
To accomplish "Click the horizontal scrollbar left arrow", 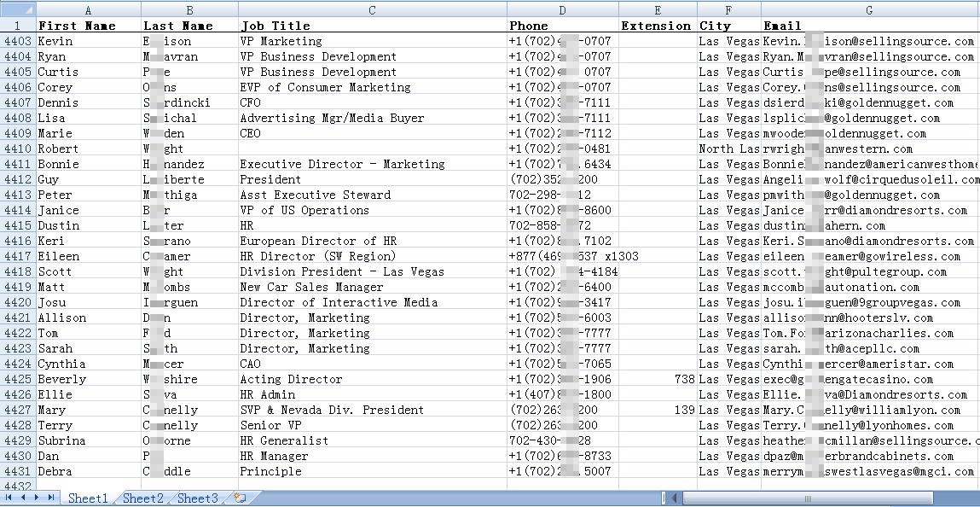I will [674, 498].
